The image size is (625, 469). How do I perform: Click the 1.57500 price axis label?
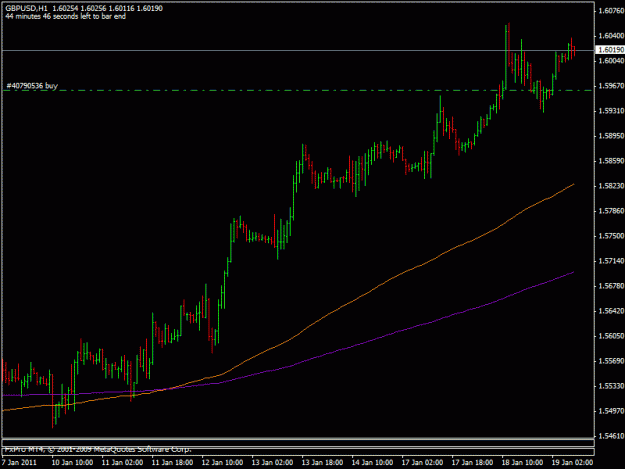coord(611,236)
